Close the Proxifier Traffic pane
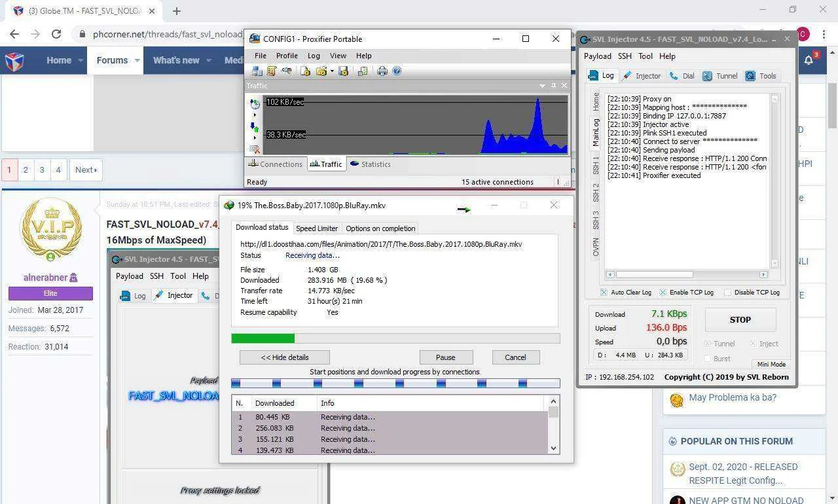The width and height of the screenshot is (838, 504). (564, 86)
